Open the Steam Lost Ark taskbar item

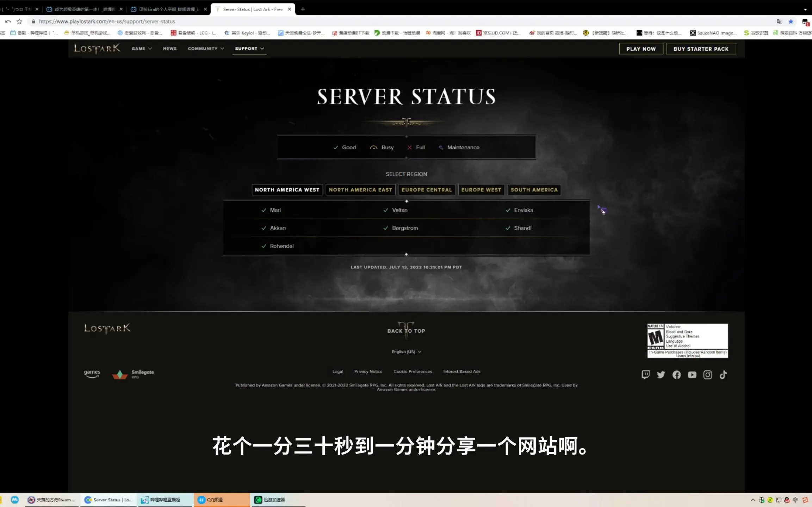52,500
